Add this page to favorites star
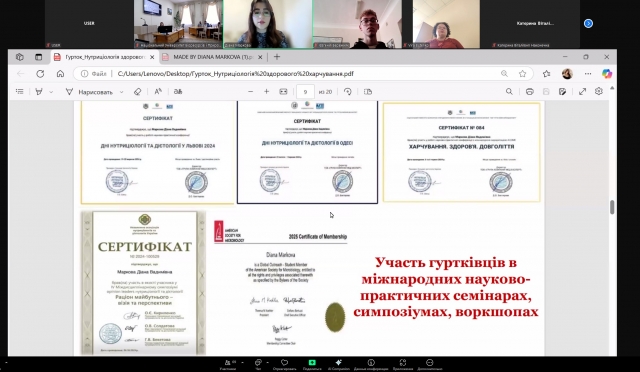 tap(522, 74)
